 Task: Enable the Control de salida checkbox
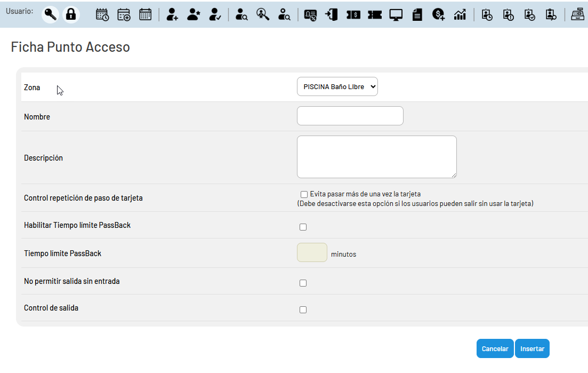click(303, 309)
